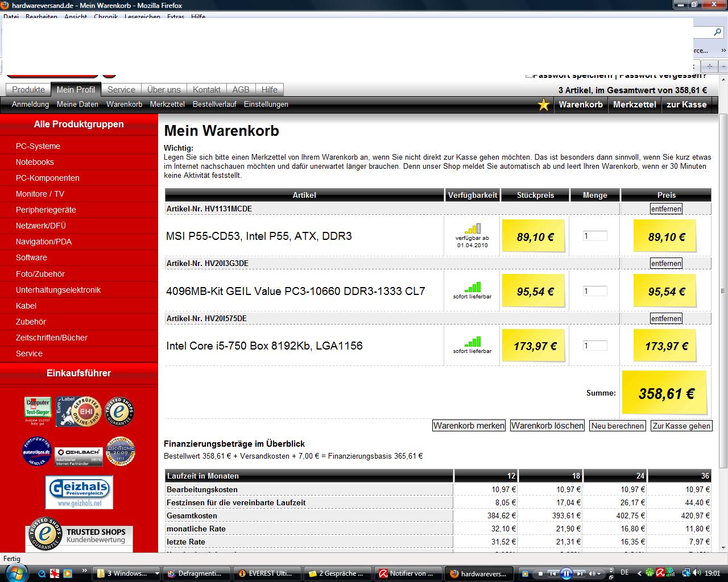Open the AGB tab
728x582 pixels.
click(x=241, y=90)
